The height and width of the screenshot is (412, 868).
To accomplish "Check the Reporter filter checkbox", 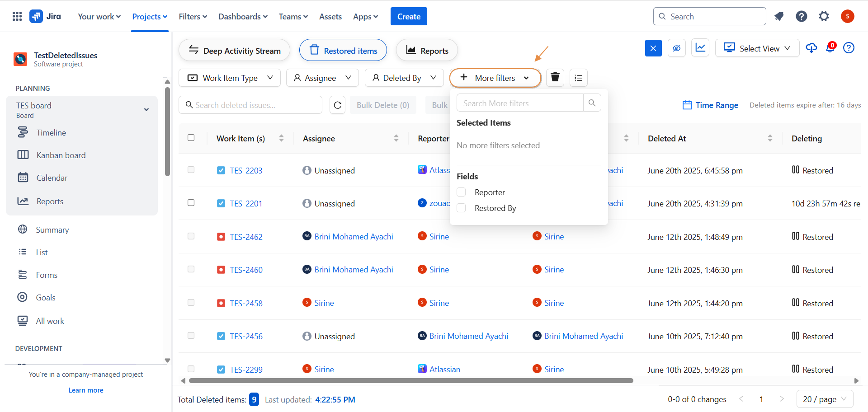I will [461, 192].
